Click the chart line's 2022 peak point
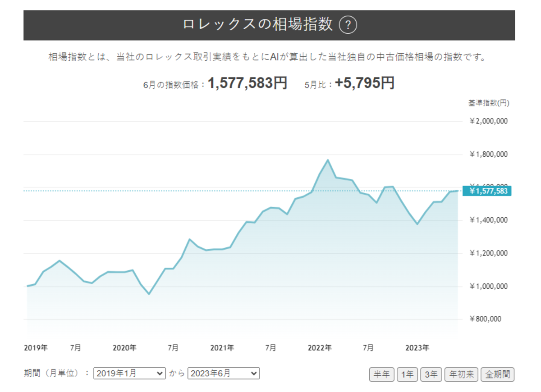Viewport: 541px width, 392px height. 328,160
